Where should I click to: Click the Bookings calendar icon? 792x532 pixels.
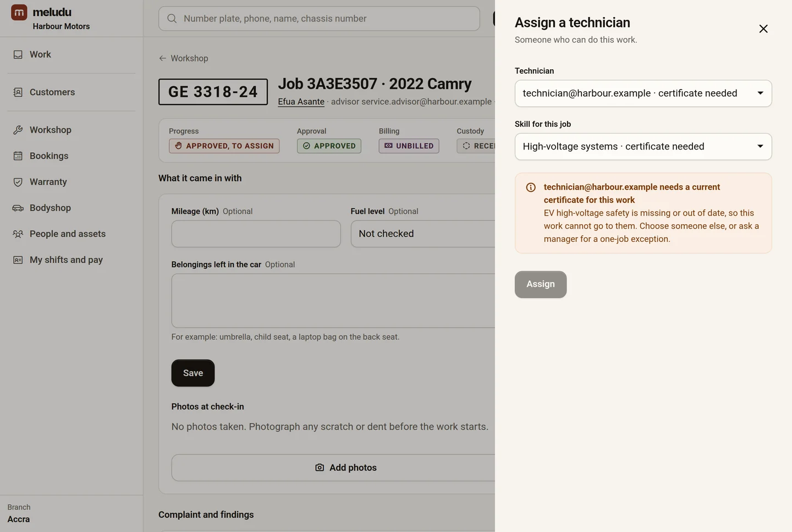(x=18, y=156)
